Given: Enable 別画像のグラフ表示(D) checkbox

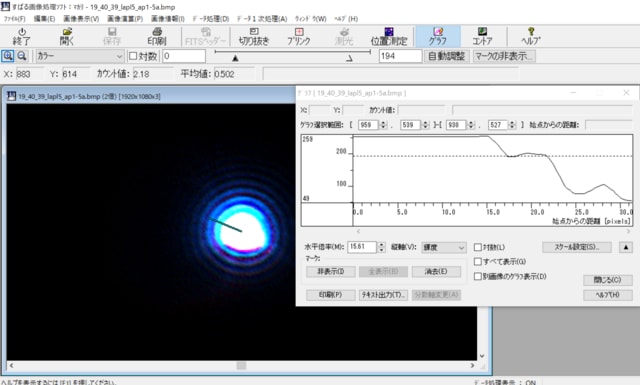Looking at the screenshot, I should pos(478,276).
